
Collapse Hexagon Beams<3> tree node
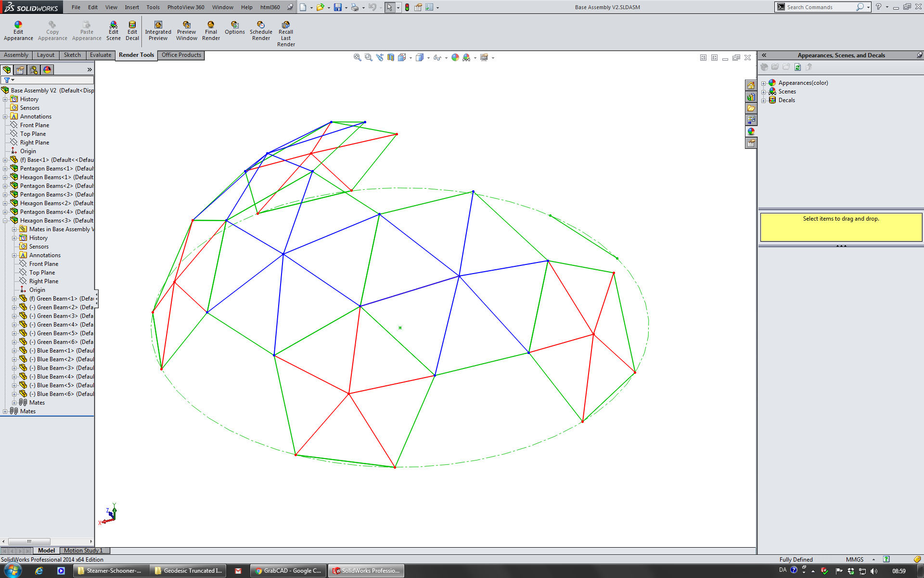(x=5, y=221)
